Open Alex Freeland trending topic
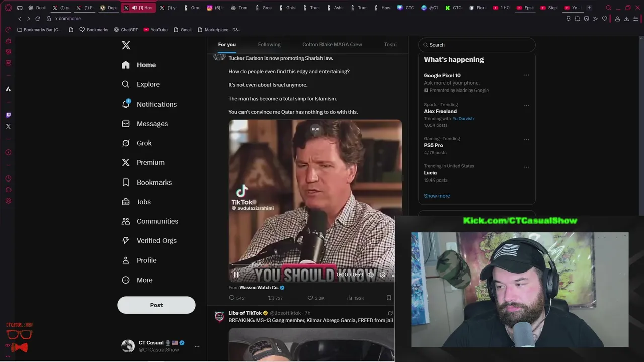Viewport: 644px width, 362px height. (440, 111)
